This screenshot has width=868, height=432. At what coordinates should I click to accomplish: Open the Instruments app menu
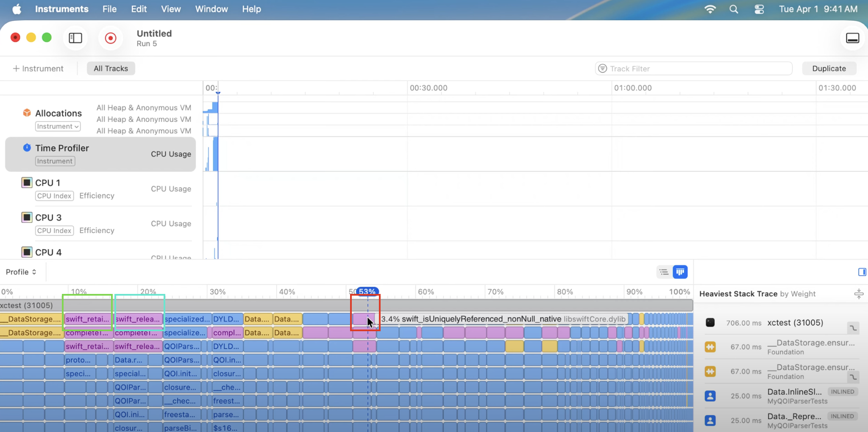click(61, 9)
